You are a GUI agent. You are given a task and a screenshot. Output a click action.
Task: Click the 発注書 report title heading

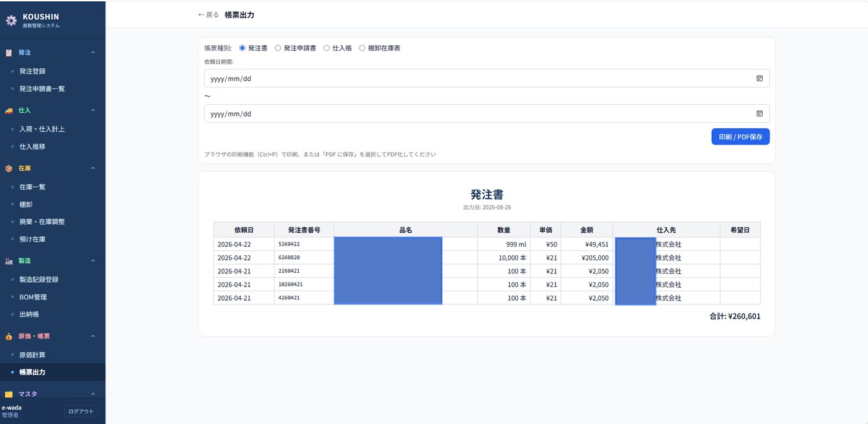pyautogui.click(x=487, y=195)
